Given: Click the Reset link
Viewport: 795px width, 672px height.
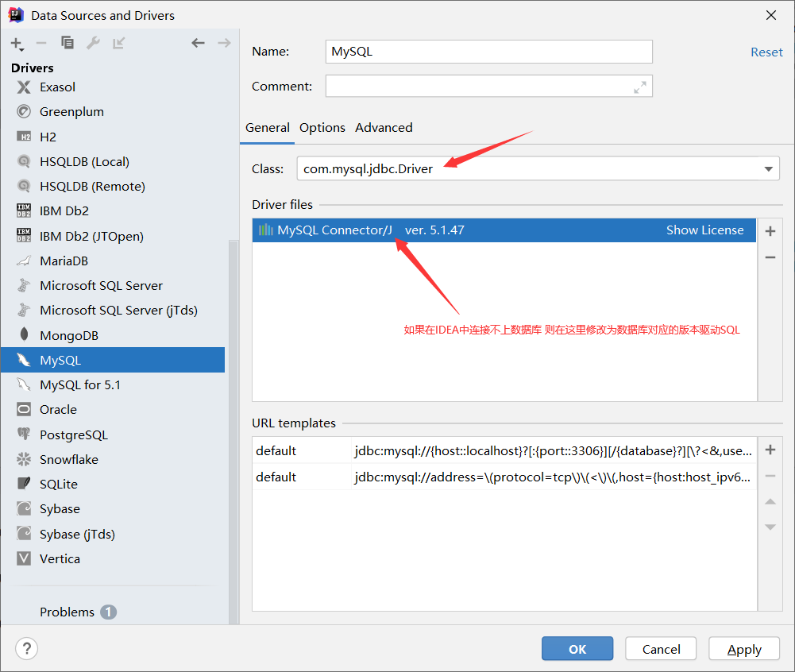Looking at the screenshot, I should click(x=766, y=52).
